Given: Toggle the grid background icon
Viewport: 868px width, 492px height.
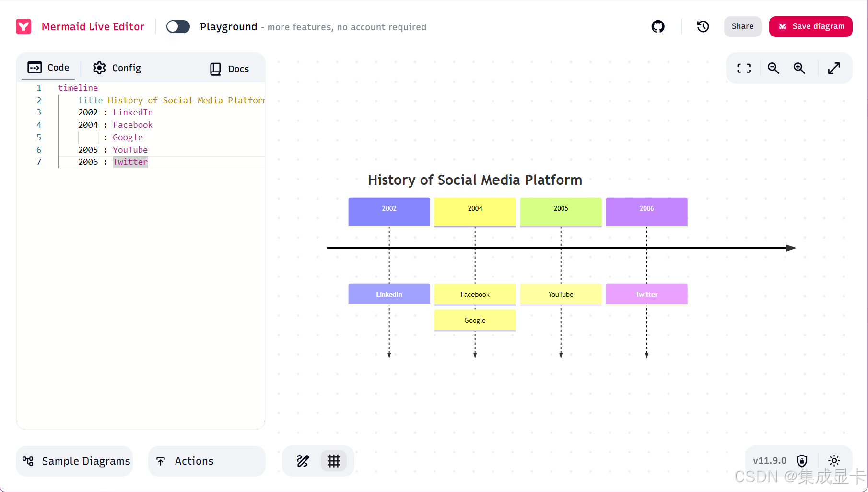Looking at the screenshot, I should coord(334,461).
